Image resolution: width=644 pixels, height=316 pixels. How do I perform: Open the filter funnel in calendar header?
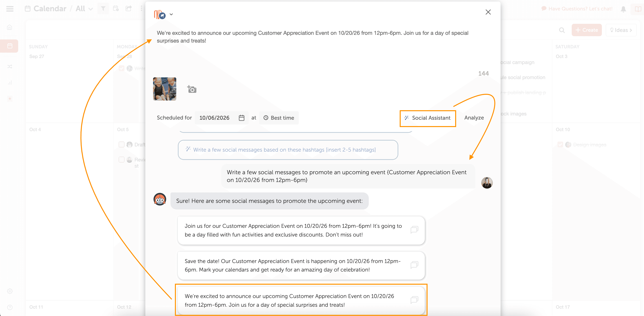click(103, 9)
